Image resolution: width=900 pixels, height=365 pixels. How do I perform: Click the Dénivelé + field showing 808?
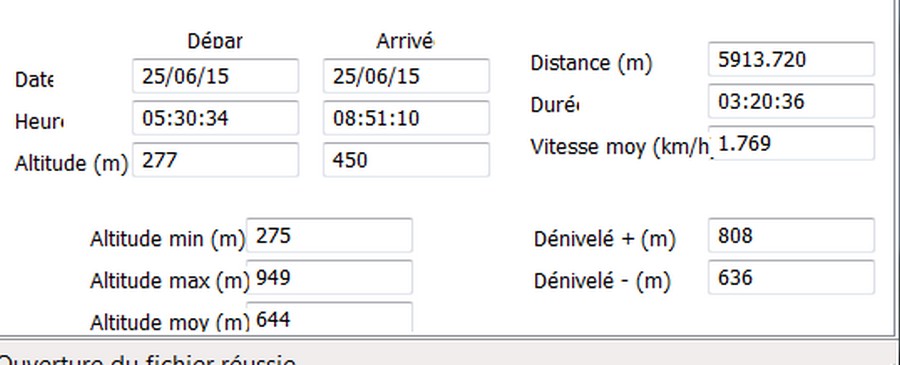[791, 235]
